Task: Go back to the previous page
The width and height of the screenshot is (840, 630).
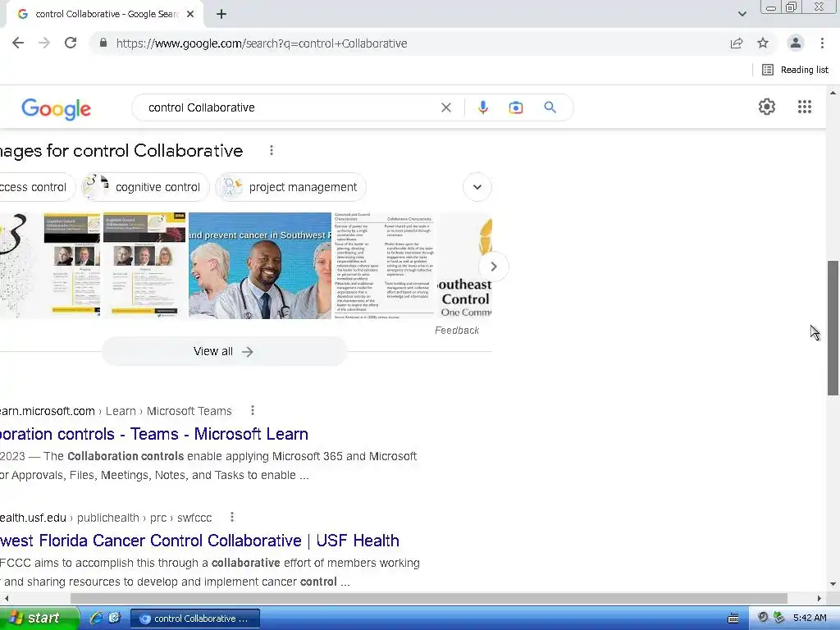Action: pos(18,43)
